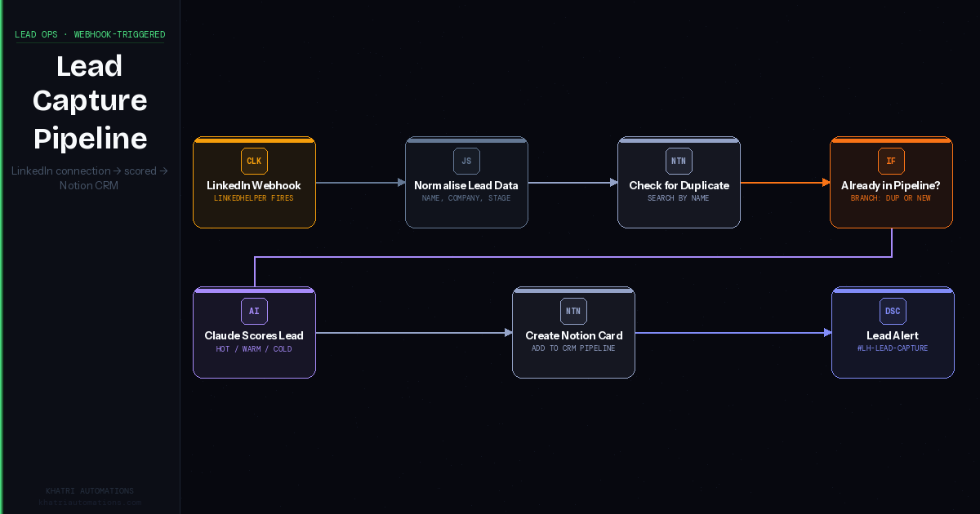Click the IF icon on Already in Pipeline
The height and width of the screenshot is (514, 980).
pos(891,161)
